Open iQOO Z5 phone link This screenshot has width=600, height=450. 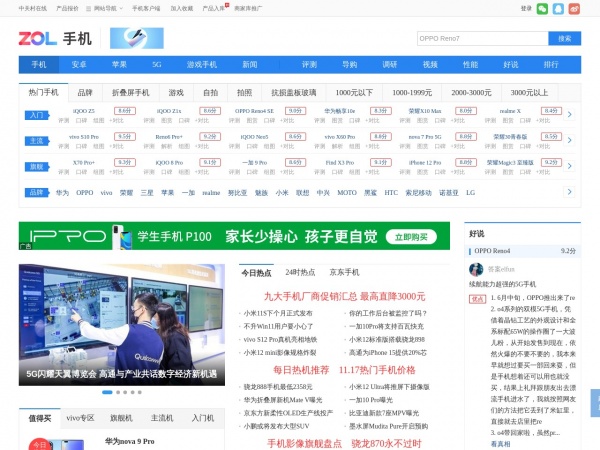pyautogui.click(x=83, y=111)
